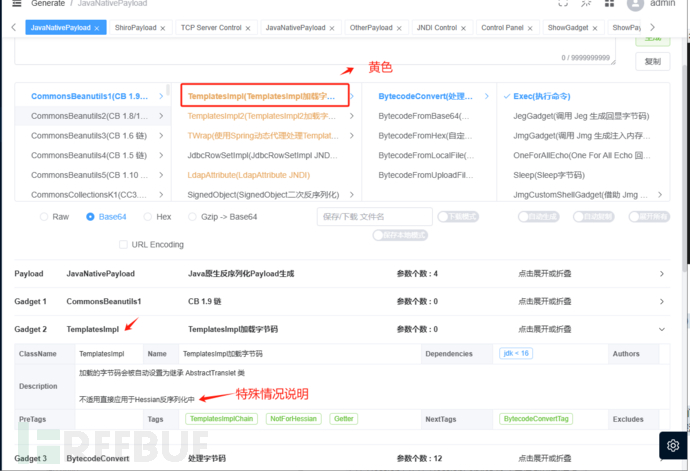The height and width of the screenshot is (471, 690).
Task: Switch to the ShowGadget tab
Action: tap(568, 28)
